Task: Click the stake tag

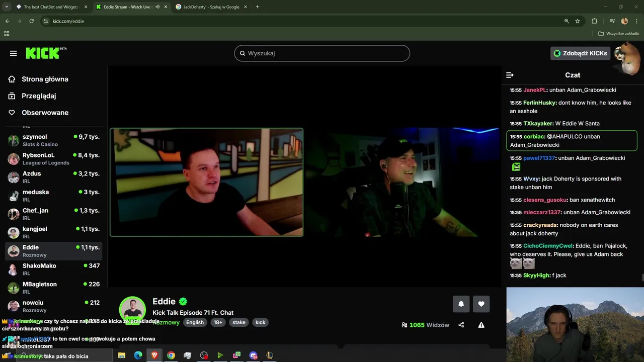Action: pos(239,322)
